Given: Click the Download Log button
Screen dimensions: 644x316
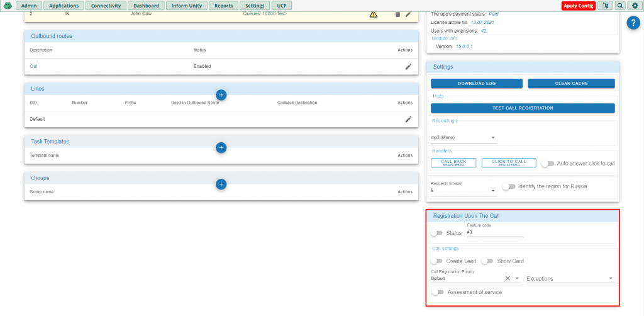Looking at the screenshot, I should [477, 84].
